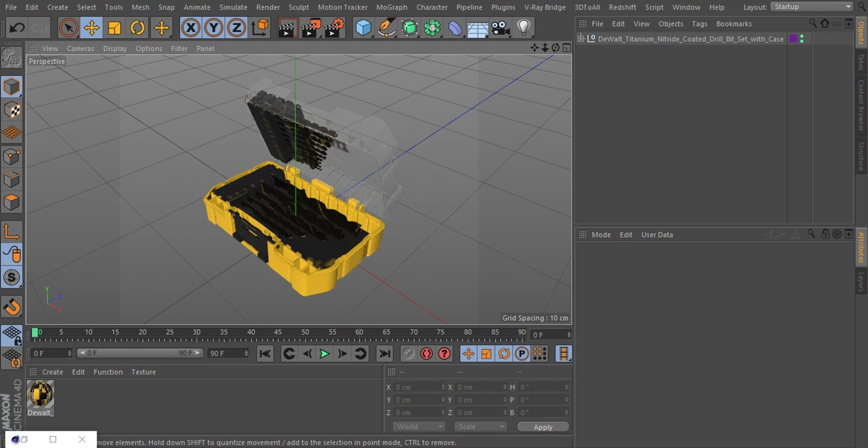This screenshot has height=448, width=868.
Task: Click the search icon in Object Manager
Action: 812,24
